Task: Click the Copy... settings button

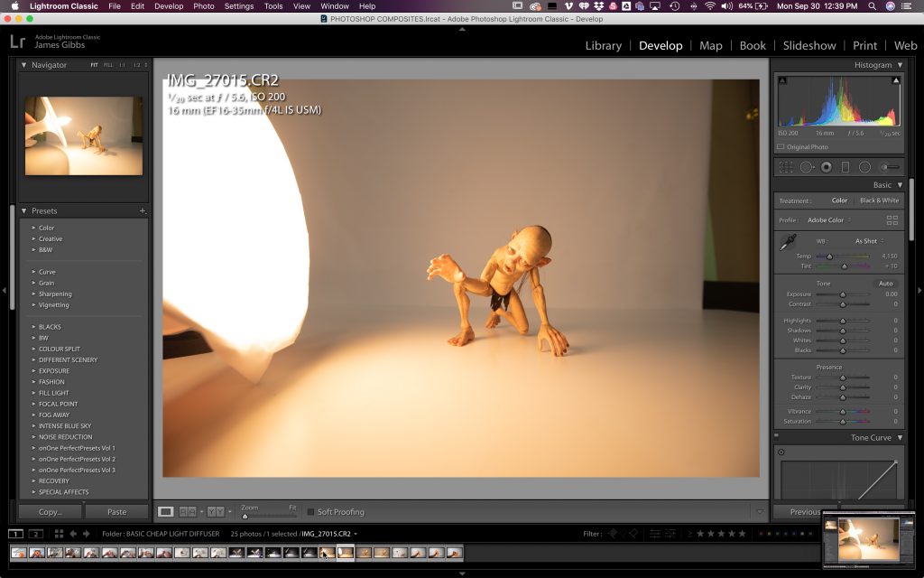Action: [51, 512]
